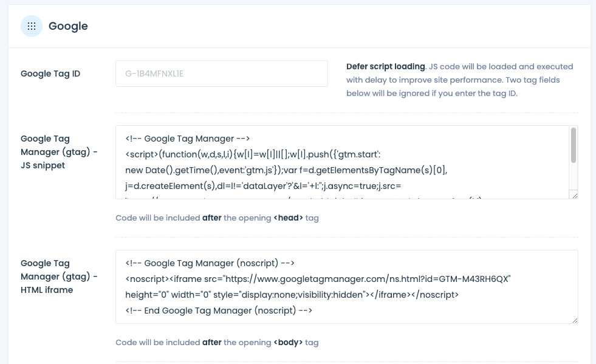Click the hint mentioning the opening <head> tag
The width and height of the screenshot is (596, 364).
pyautogui.click(x=217, y=218)
